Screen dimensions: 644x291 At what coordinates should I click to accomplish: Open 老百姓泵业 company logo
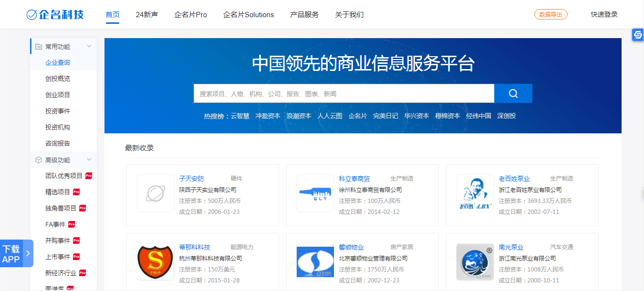pyautogui.click(x=475, y=193)
